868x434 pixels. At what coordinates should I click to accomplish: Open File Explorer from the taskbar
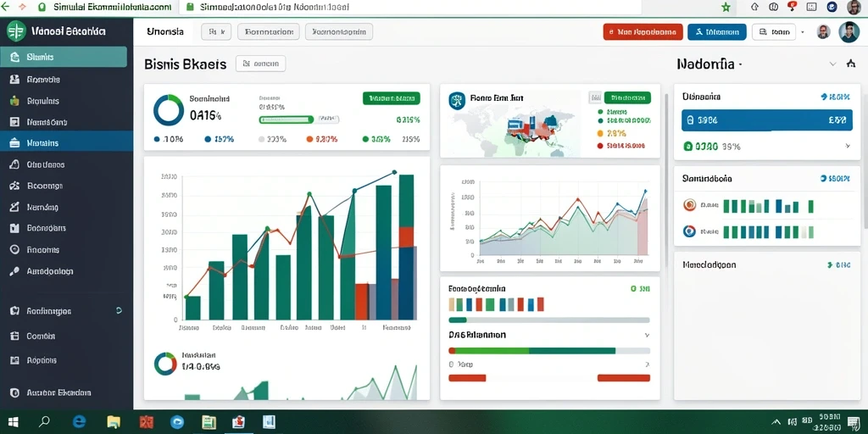tap(114, 422)
